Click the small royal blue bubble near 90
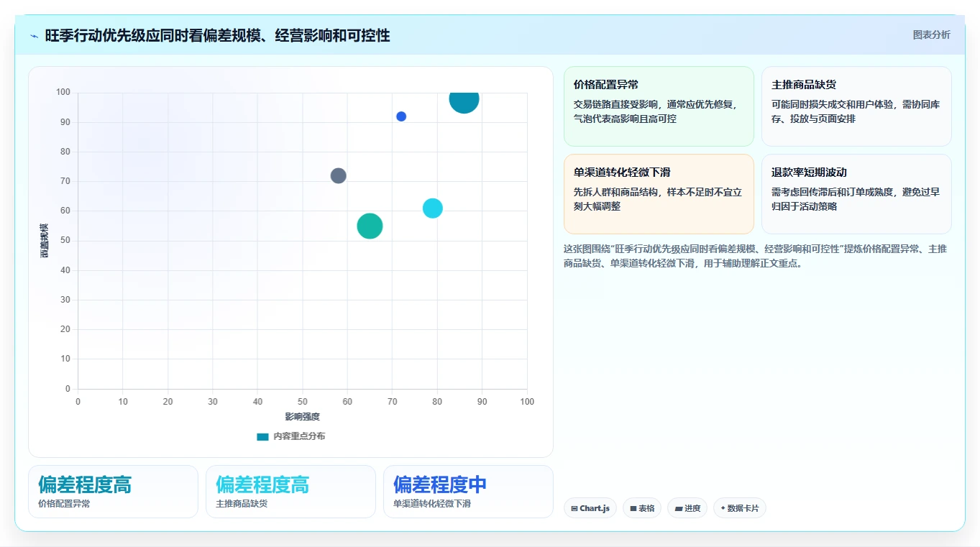The image size is (980, 547). [x=401, y=116]
